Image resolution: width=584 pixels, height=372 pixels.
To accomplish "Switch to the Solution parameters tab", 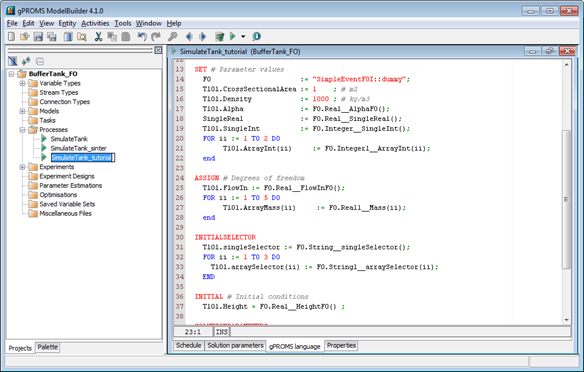I will (x=235, y=345).
